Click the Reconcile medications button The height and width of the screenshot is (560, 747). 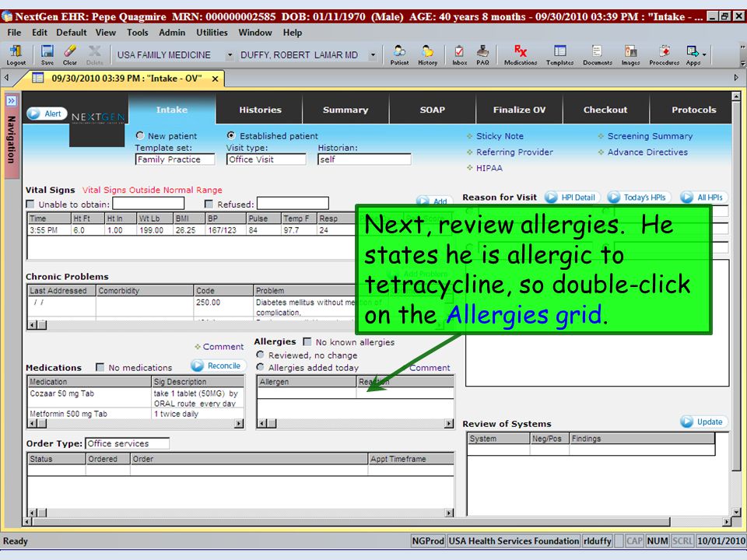coord(218,366)
